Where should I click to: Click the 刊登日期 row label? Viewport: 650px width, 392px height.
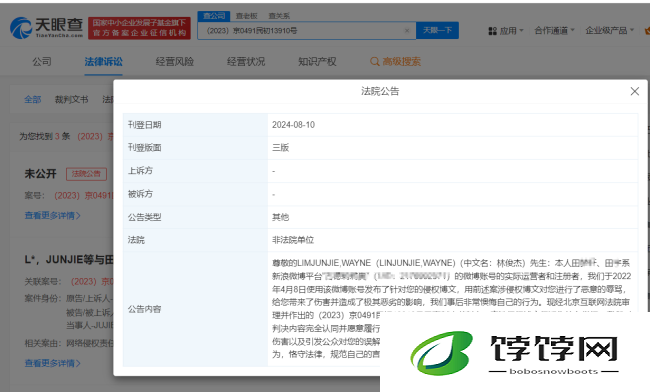144,125
